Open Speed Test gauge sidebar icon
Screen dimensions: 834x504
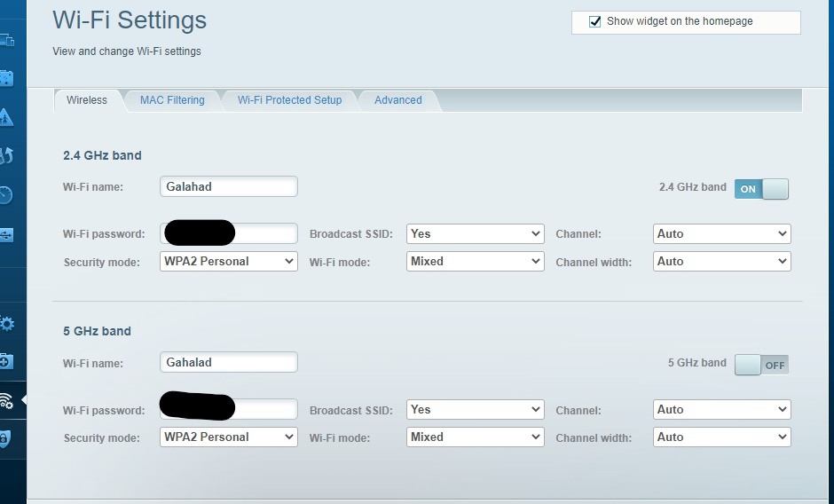click(6, 195)
